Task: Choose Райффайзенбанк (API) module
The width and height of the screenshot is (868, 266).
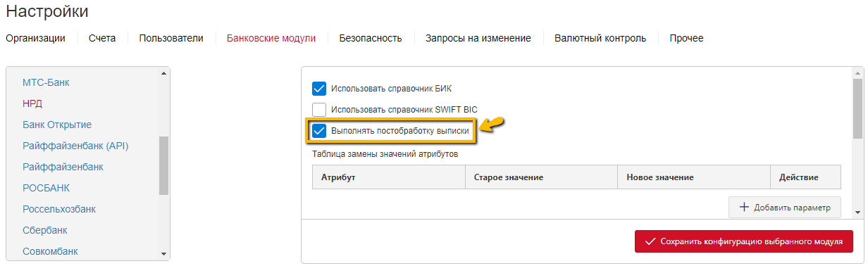Action: 75,146
